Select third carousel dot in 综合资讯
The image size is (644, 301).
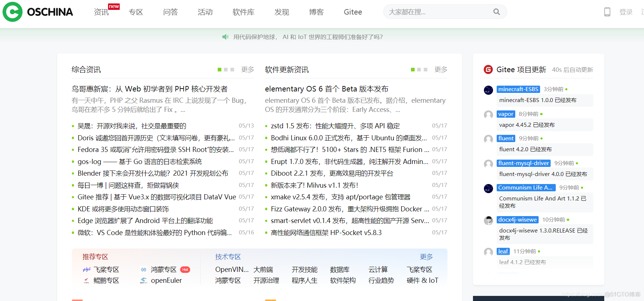pos(232,70)
